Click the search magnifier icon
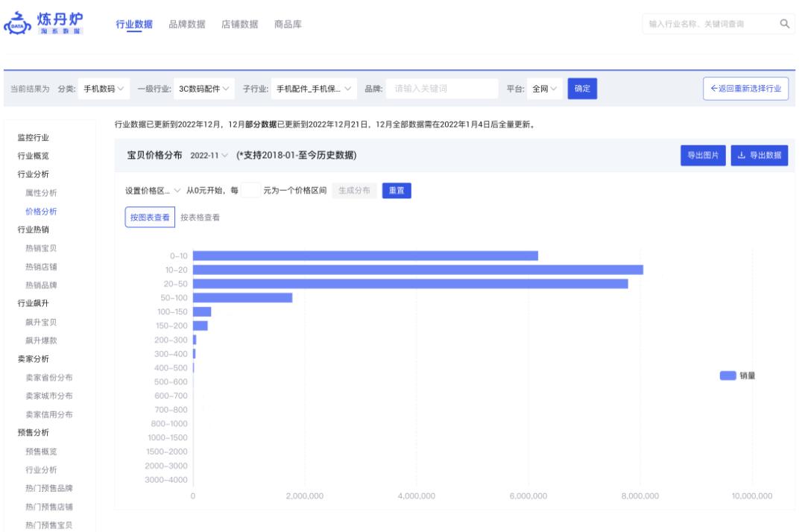This screenshot has height=532, width=805. click(783, 22)
